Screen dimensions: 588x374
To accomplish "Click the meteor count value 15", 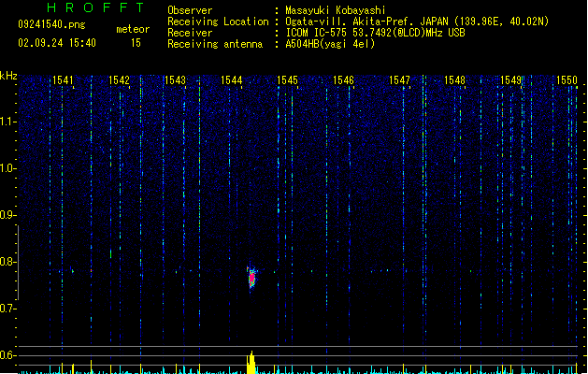I will pos(136,43).
